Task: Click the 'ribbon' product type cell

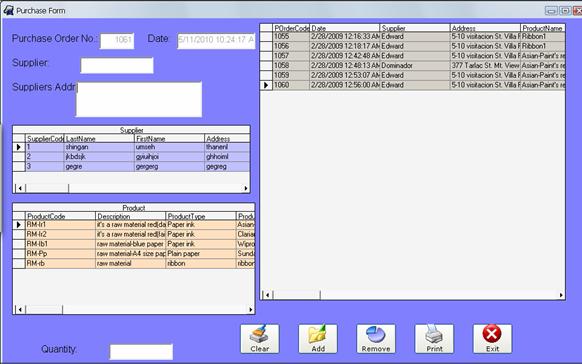Action: [x=201, y=263]
